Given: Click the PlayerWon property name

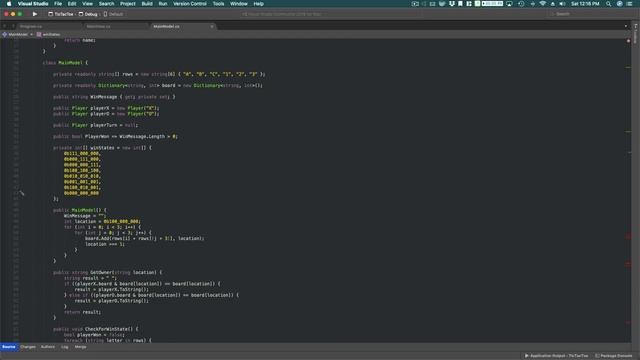Looking at the screenshot, I should (x=97, y=136).
